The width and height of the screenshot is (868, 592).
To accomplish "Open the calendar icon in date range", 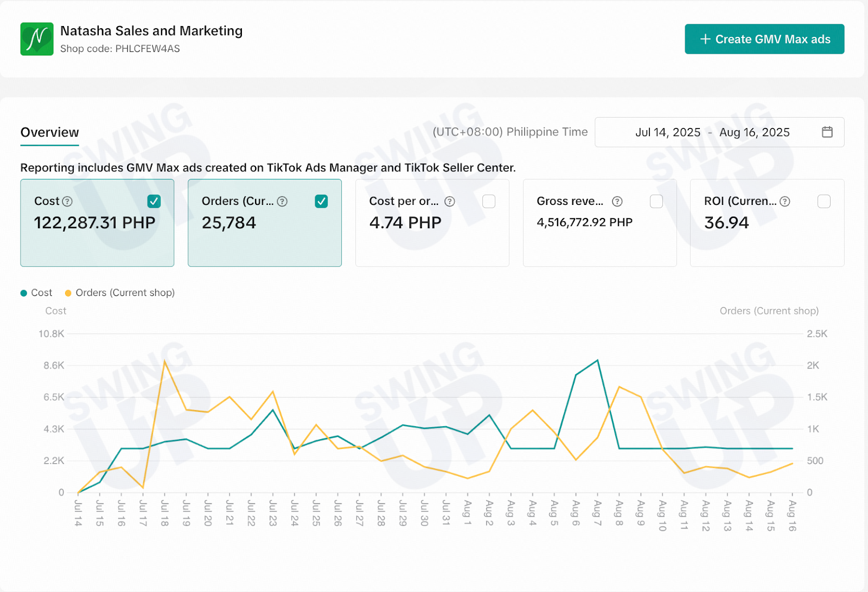I will 827,132.
